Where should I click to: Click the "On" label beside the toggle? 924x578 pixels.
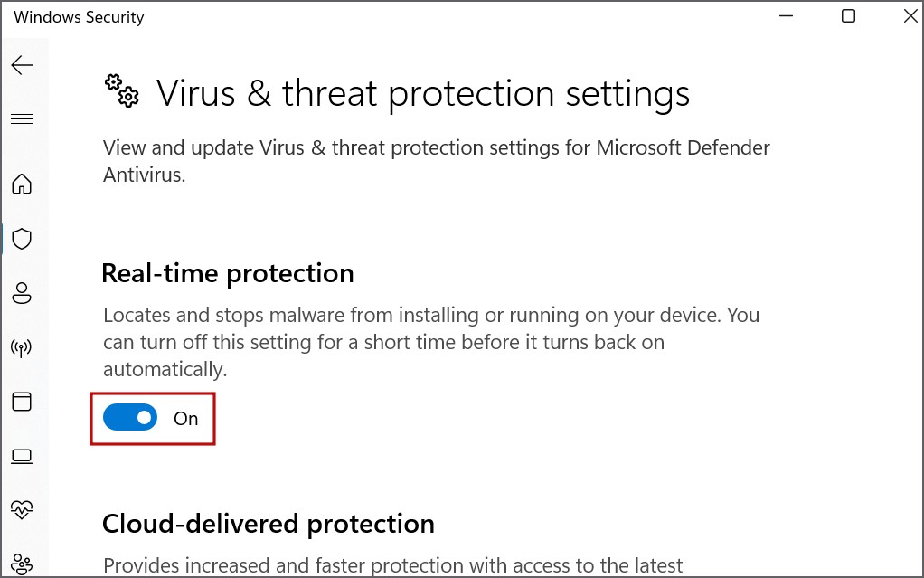(185, 418)
